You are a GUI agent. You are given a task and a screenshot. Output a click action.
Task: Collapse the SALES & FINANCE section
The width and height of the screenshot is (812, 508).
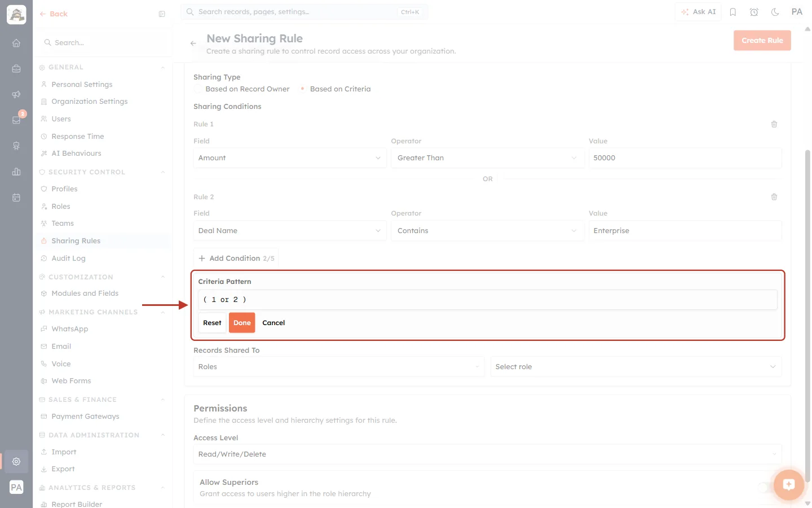click(163, 400)
